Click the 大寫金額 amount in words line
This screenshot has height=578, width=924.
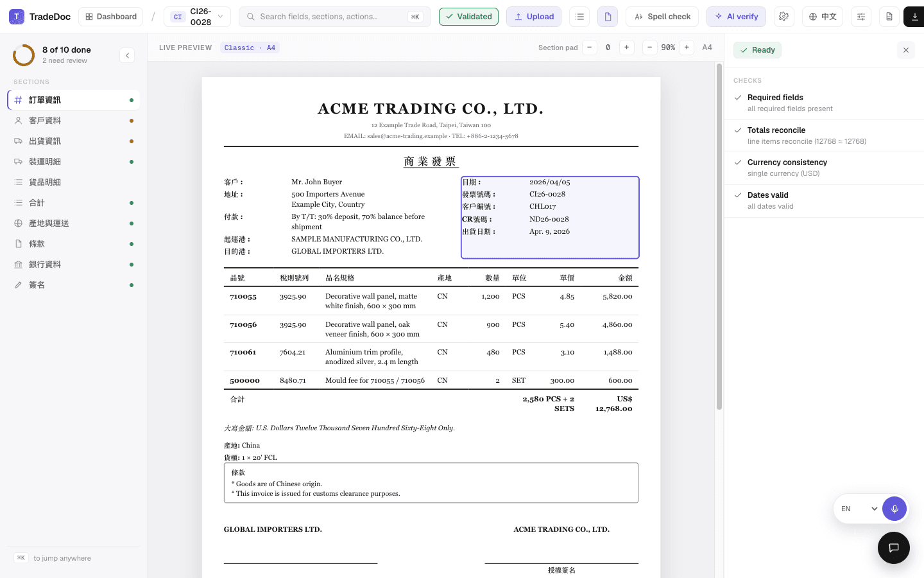[x=339, y=428]
